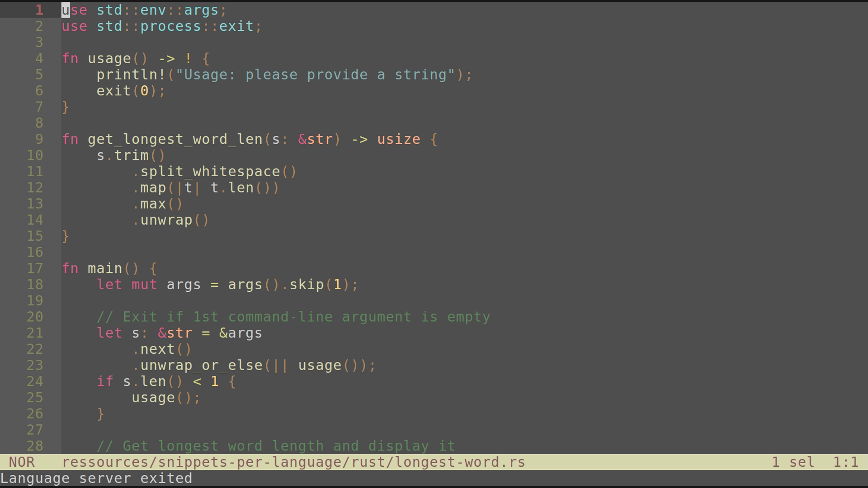This screenshot has height=488, width=868.
Task: Click the 1:1 cursor position indicator
Action: tap(846, 462)
